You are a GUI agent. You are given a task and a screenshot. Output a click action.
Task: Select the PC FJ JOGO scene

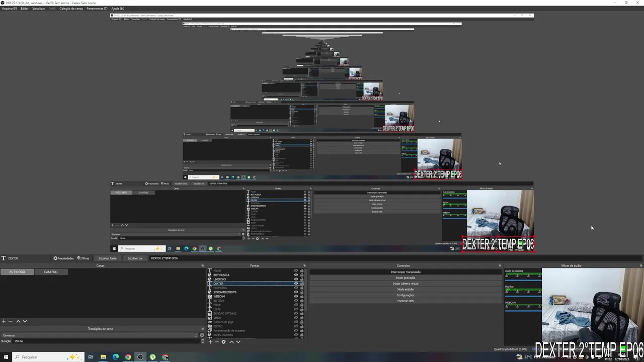click(17, 272)
